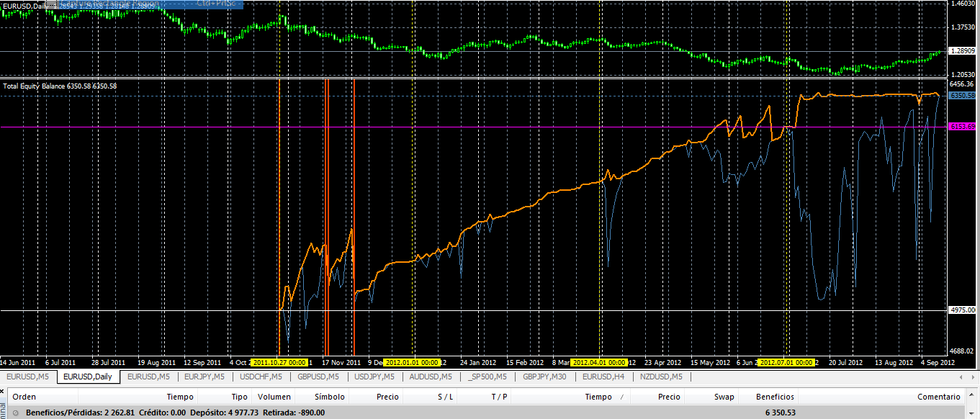Open the USDJPY,M5 chart tab
The height and width of the screenshot is (419, 980).
[x=374, y=377]
